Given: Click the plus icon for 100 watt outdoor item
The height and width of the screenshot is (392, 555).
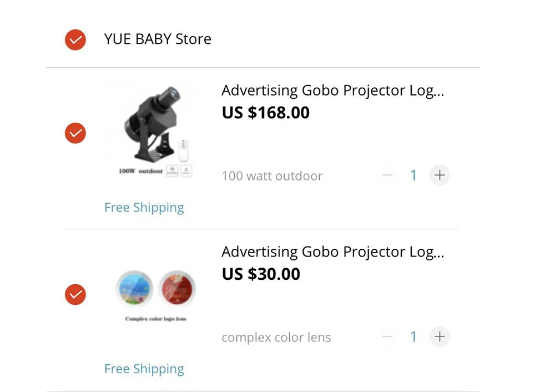Looking at the screenshot, I should [x=440, y=175].
